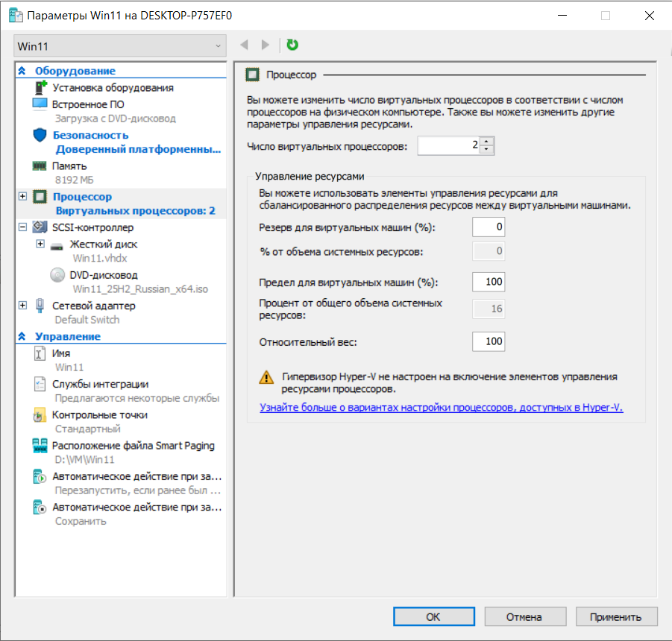This screenshot has height=641, width=672.
Task: Select Встроенное ПО item
Action: coord(88,104)
